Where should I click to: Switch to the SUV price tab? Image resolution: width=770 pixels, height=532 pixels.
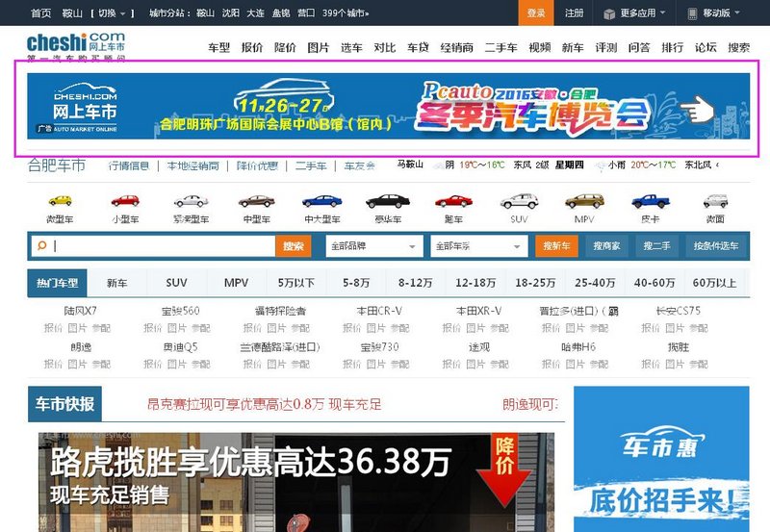[x=176, y=283]
